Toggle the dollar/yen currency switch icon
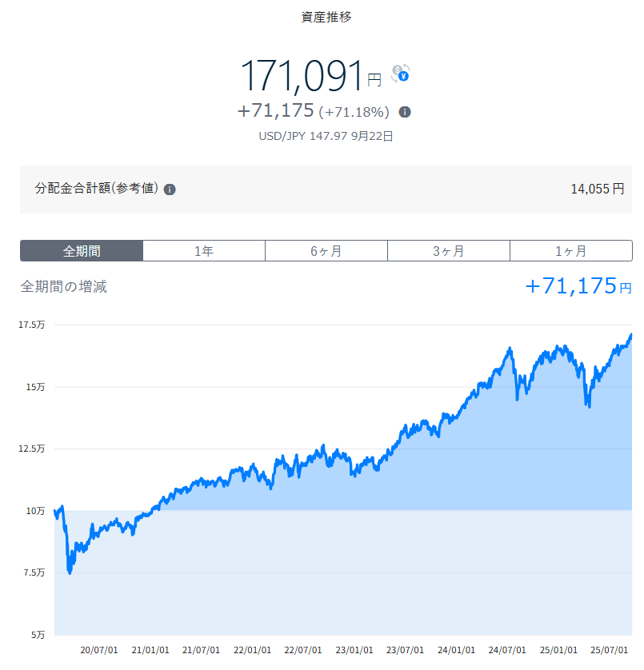The height and width of the screenshot is (670, 644). (400, 74)
